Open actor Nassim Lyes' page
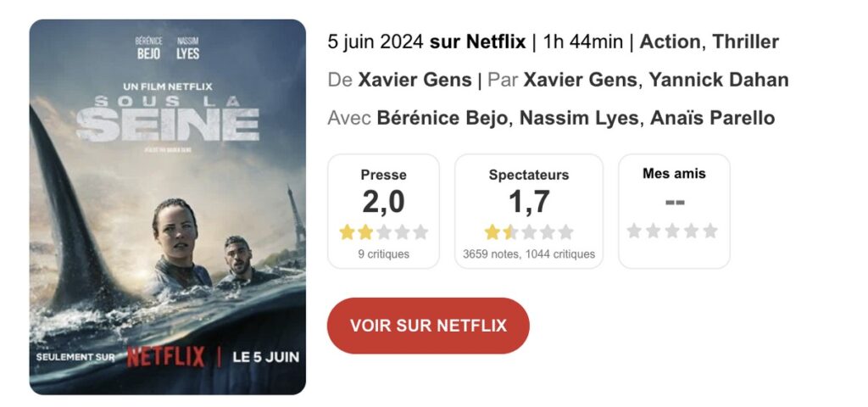The height and width of the screenshot is (407, 868). 578,118
